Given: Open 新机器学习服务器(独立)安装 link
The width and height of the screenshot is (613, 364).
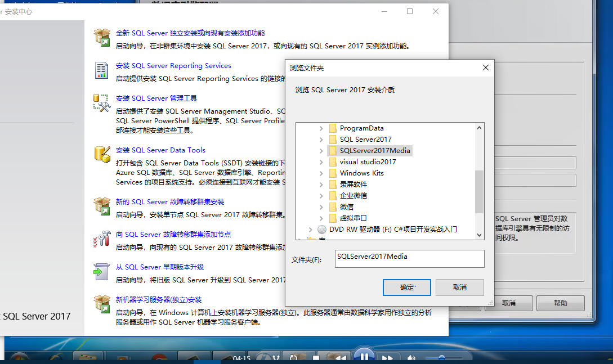Looking at the screenshot, I should [x=159, y=299].
